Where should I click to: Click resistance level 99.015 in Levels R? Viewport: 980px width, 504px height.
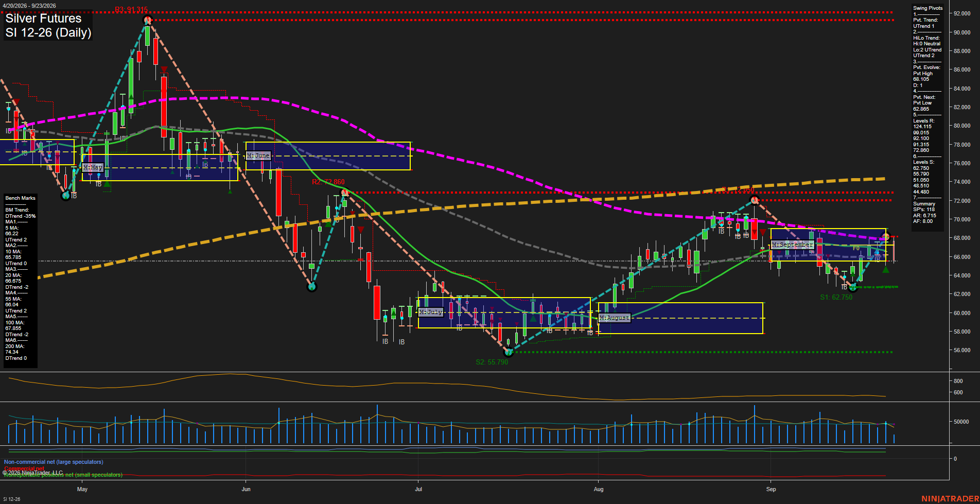tap(921, 133)
